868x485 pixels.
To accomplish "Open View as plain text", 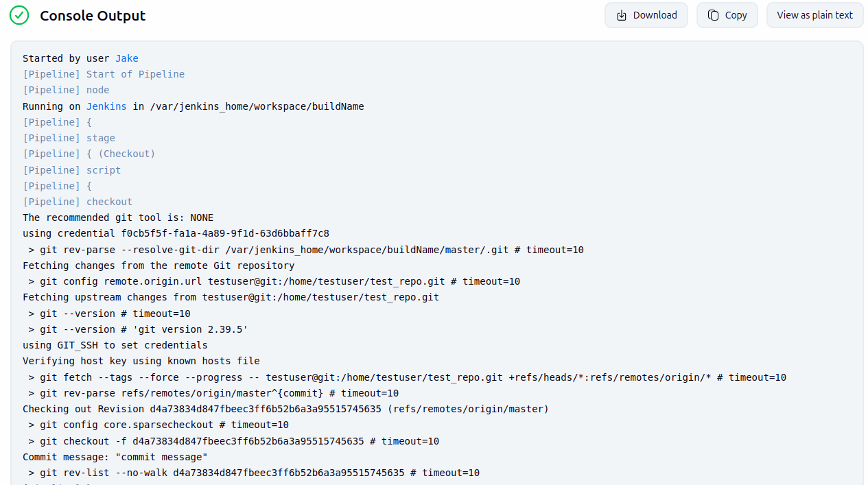I will [814, 15].
